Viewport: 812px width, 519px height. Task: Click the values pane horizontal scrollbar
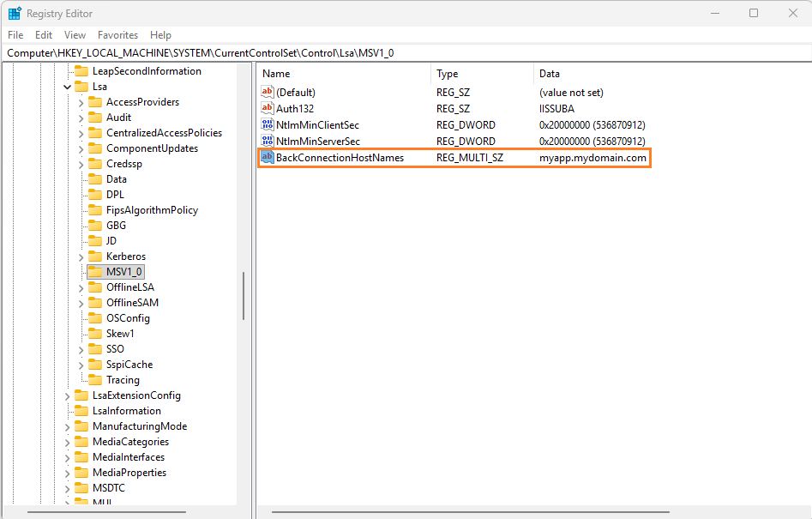(470, 512)
